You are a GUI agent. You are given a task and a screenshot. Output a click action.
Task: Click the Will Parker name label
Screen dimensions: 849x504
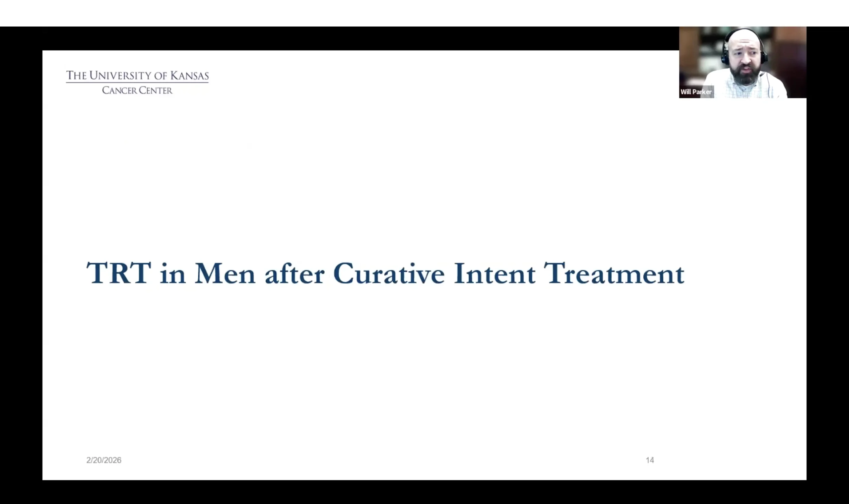[x=696, y=92]
